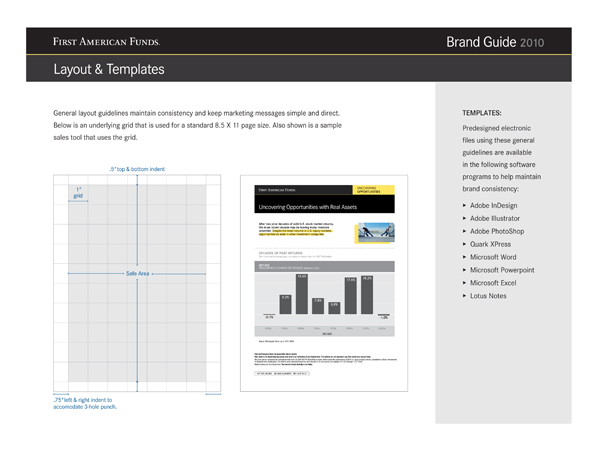
Task: Click the 'General layout guidelines' paragraph
Action: click(197, 125)
